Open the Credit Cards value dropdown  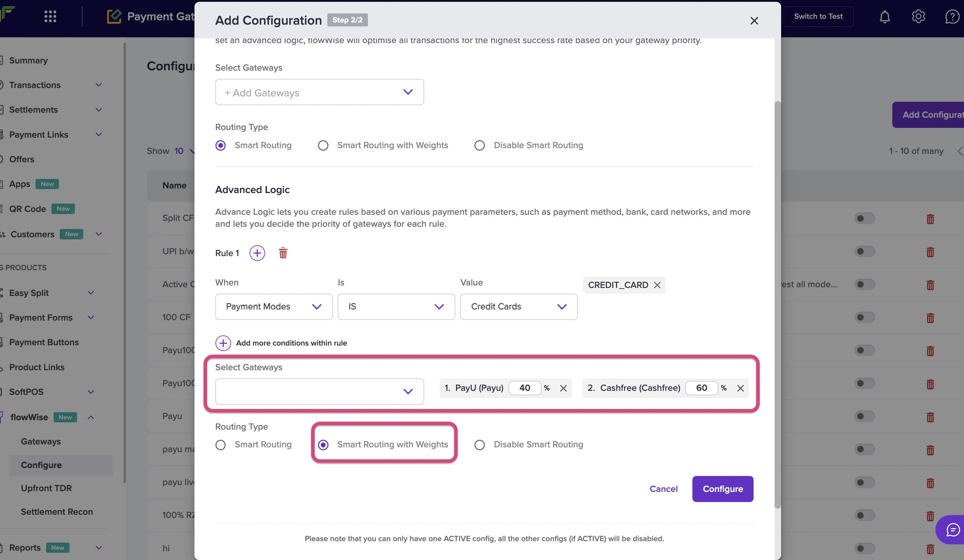[x=518, y=306]
